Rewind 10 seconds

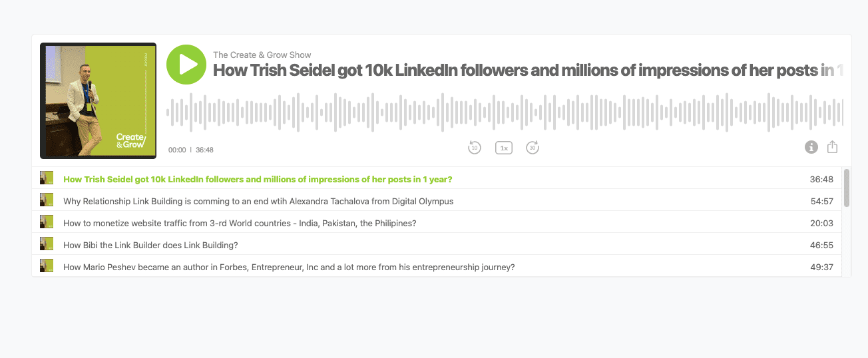[x=474, y=148]
